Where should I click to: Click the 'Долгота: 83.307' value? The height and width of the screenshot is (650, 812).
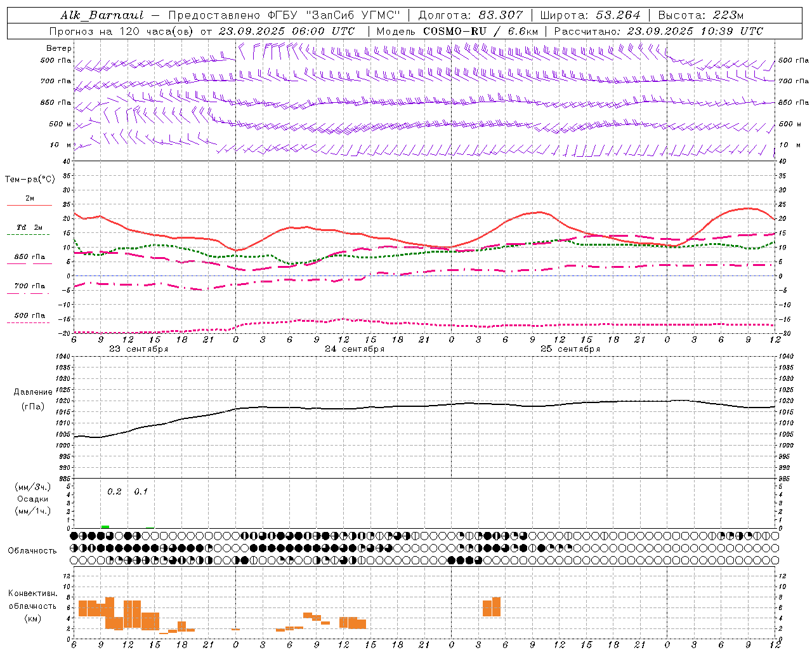click(x=471, y=15)
